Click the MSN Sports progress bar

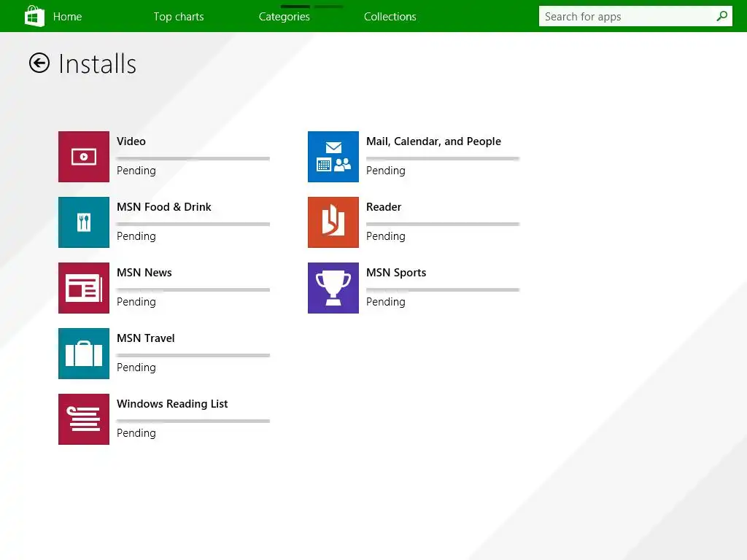click(443, 290)
